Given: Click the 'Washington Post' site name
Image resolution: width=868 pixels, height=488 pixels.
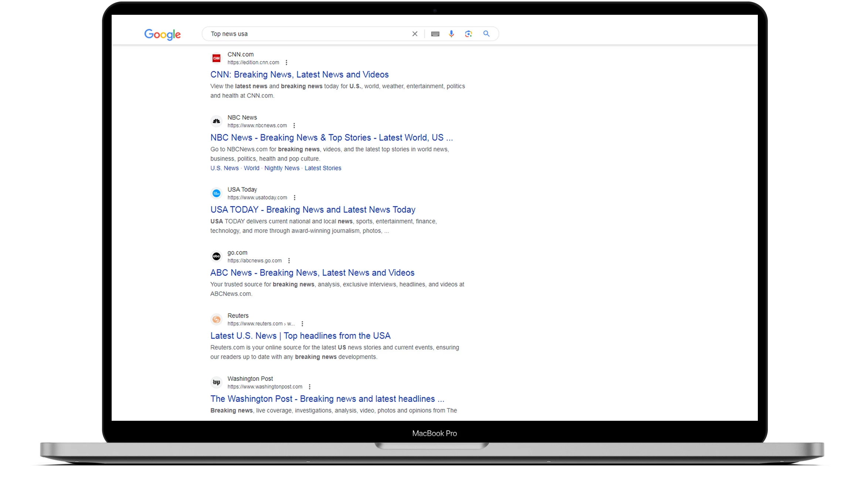Looking at the screenshot, I should (x=250, y=379).
